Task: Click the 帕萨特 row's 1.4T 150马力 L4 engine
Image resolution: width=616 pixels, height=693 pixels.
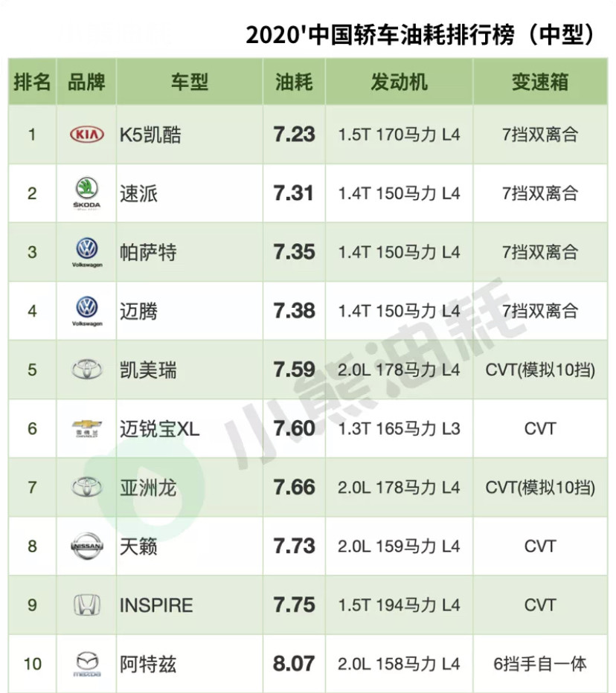Action: tap(399, 252)
